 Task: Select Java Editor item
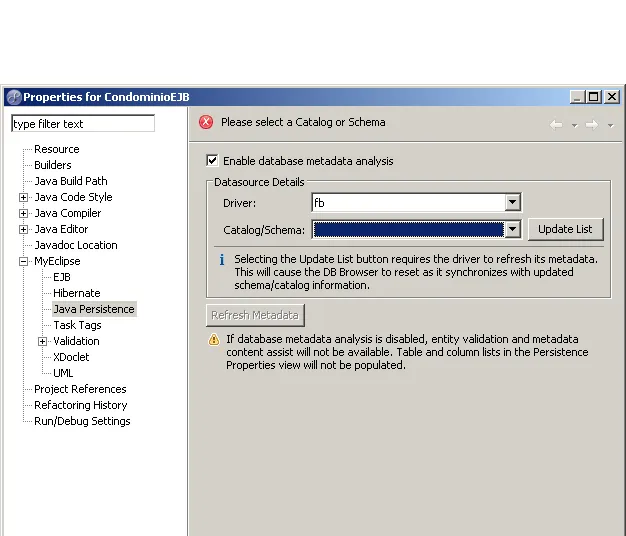pyautogui.click(x=61, y=229)
